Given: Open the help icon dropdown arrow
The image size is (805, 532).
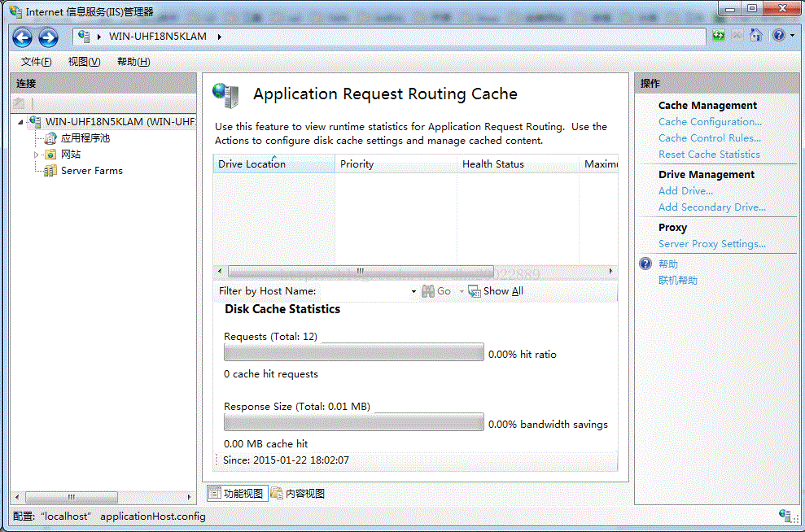Looking at the screenshot, I should [792, 36].
